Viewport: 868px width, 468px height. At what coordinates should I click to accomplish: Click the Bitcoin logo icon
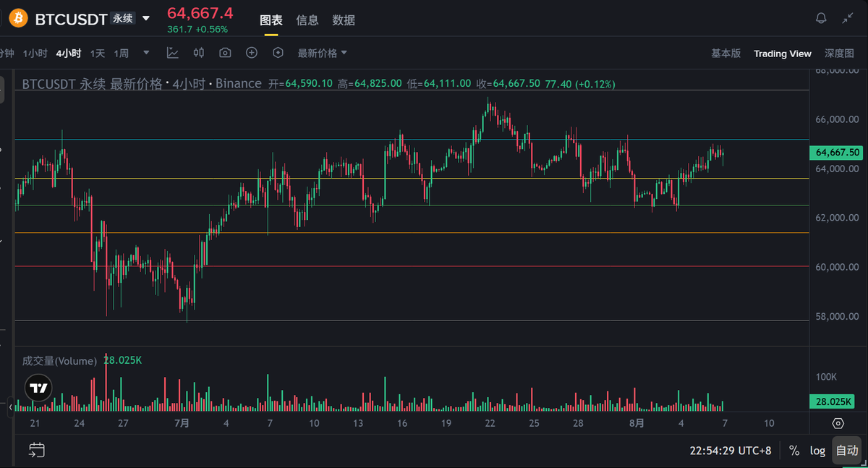[18, 18]
